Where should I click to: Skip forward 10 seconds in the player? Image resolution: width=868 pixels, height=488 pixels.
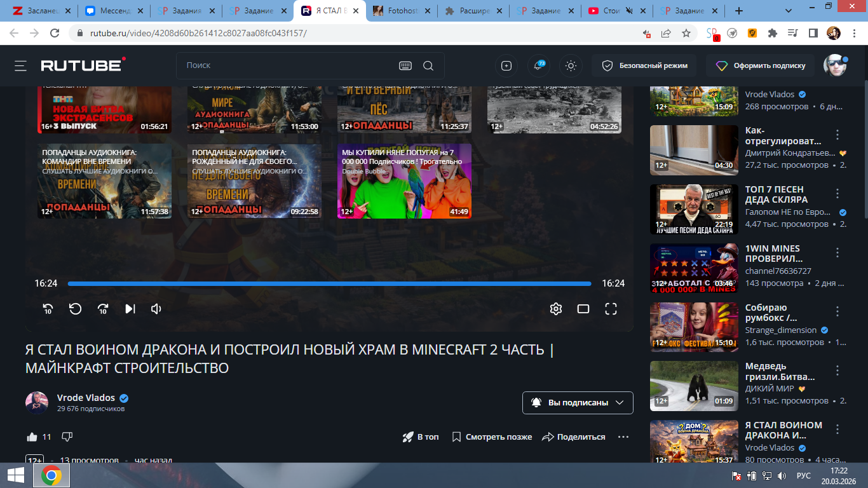click(103, 309)
